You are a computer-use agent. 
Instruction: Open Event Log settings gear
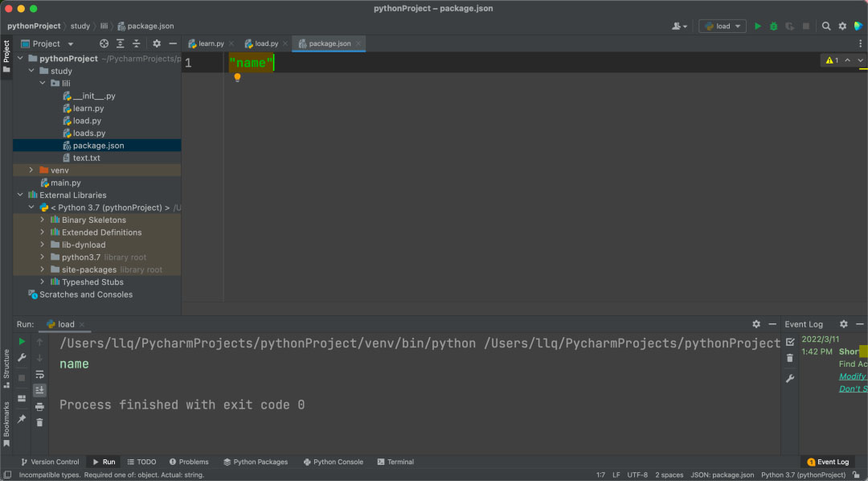(844, 324)
